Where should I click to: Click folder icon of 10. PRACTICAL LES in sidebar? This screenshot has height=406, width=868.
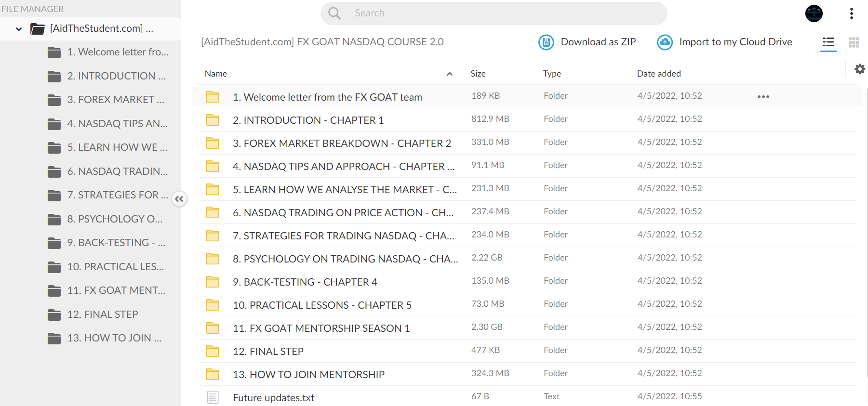pos(54,267)
